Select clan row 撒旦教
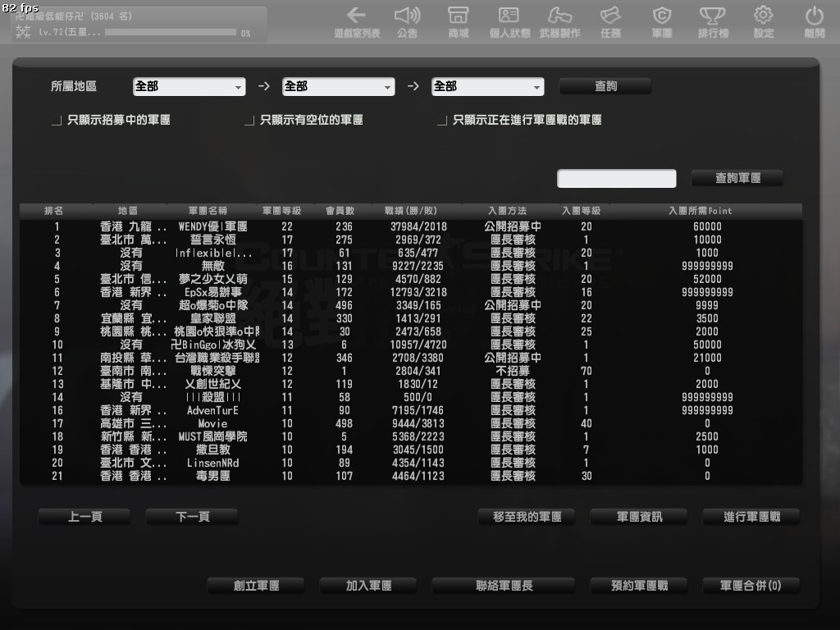The height and width of the screenshot is (630, 840). tap(411, 450)
